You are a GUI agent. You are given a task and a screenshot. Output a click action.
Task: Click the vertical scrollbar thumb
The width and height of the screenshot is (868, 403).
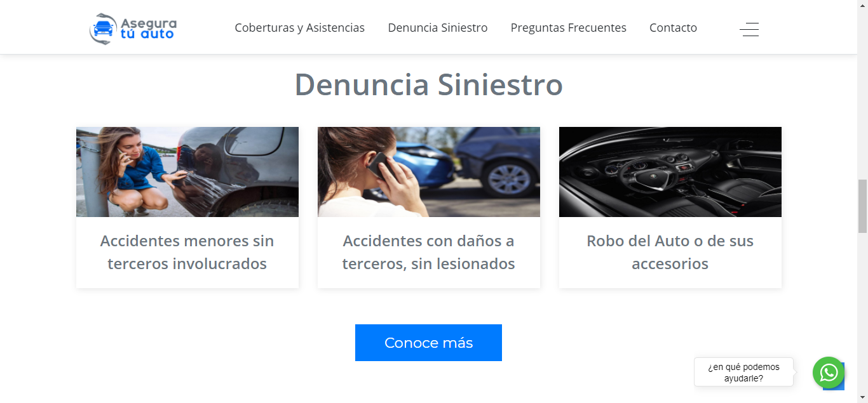coord(862,206)
